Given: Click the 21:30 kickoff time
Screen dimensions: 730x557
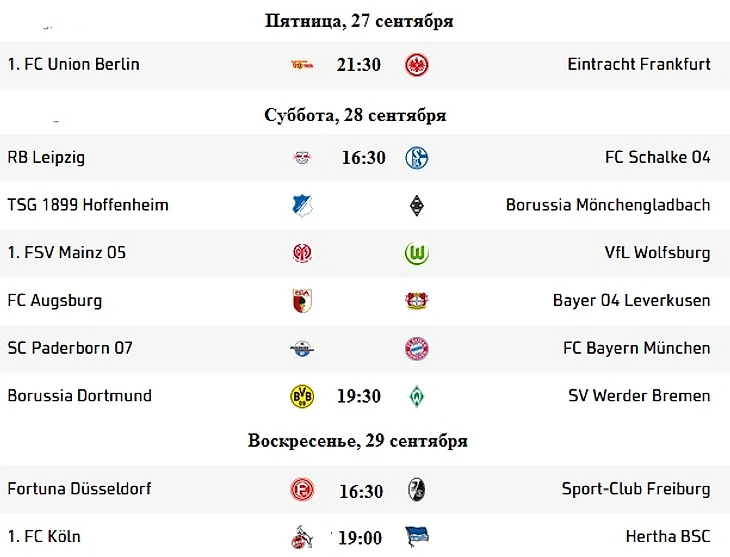Looking at the screenshot, I should (358, 65).
